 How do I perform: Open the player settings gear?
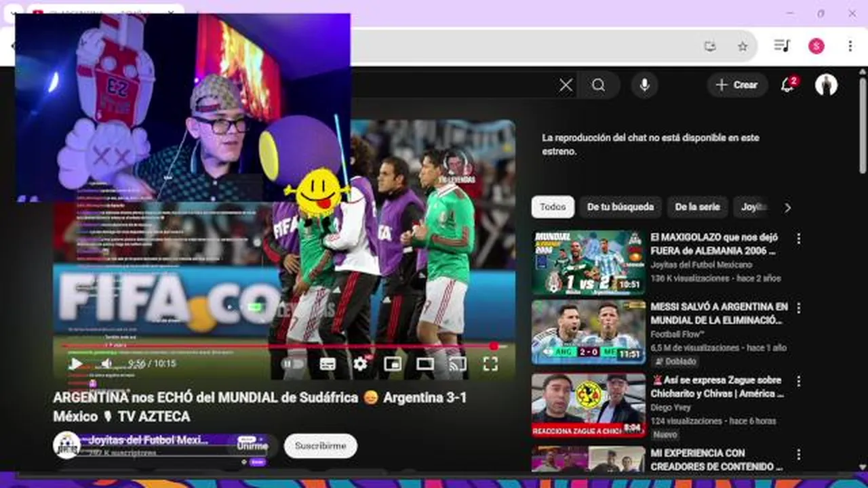click(360, 364)
